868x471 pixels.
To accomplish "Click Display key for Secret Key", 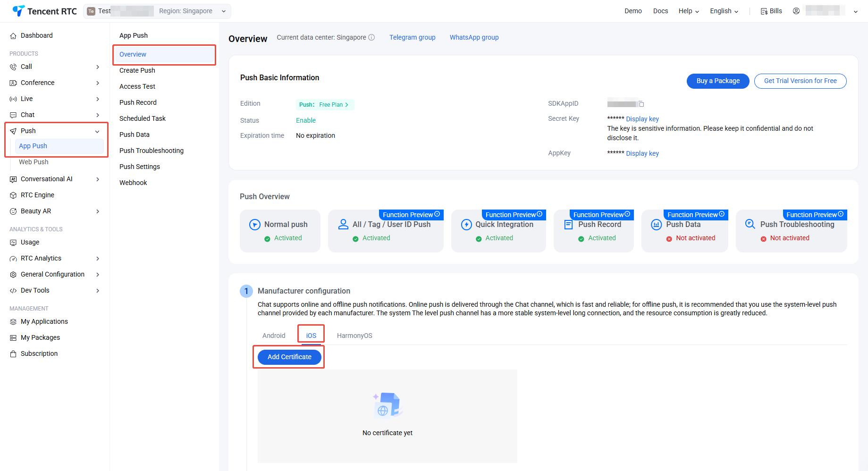I will coord(642,119).
